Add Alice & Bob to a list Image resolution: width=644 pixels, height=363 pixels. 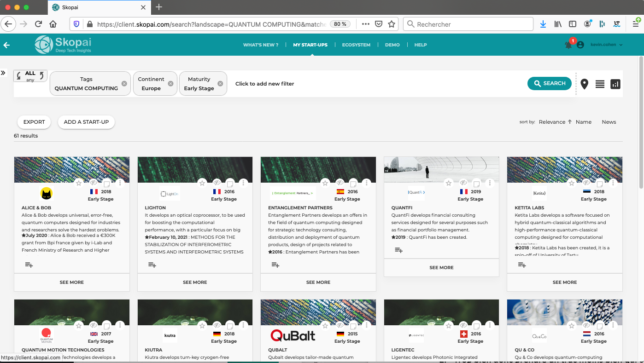pyautogui.click(x=29, y=265)
